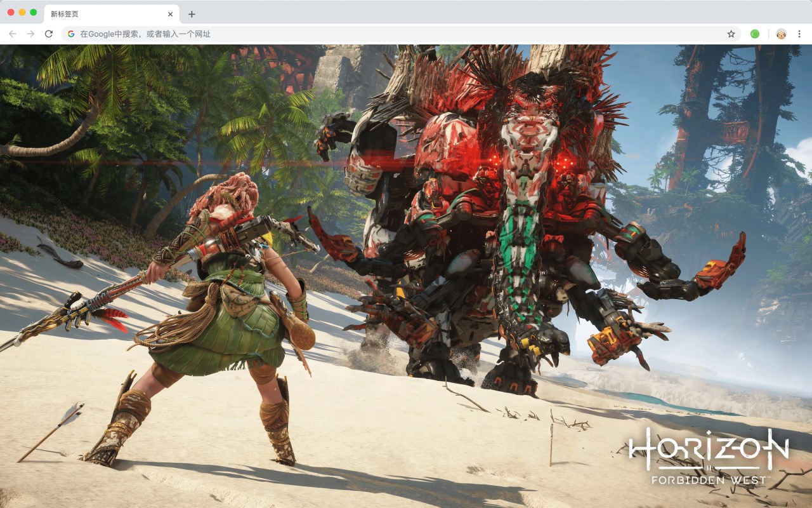Select the 新标签页 tab
812x508 pixels.
click(x=112, y=14)
